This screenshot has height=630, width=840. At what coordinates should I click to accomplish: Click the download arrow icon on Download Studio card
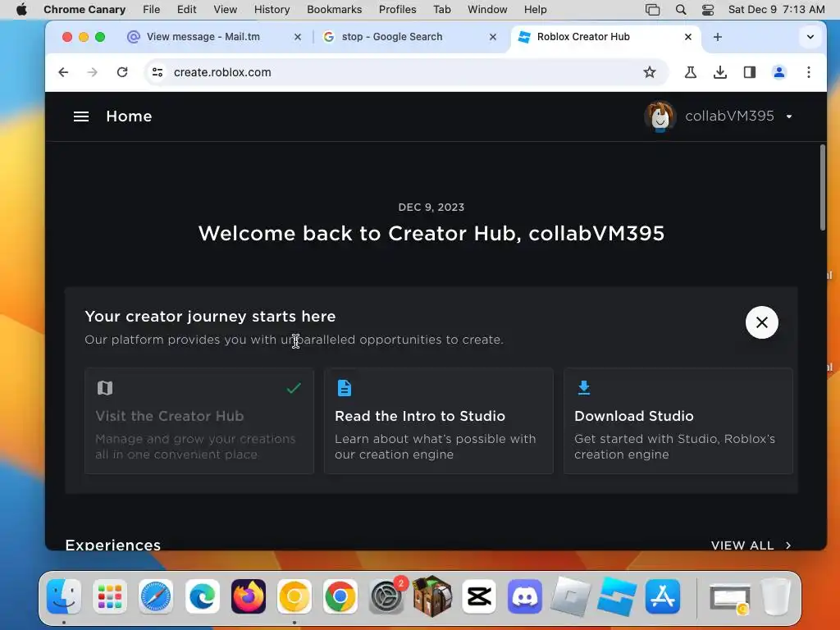(x=584, y=387)
